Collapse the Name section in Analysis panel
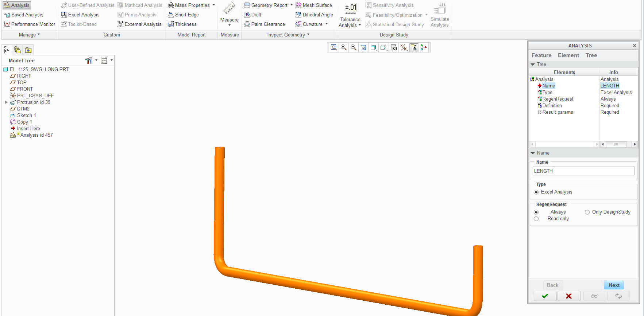Viewport: 644px width, 316px height. point(533,153)
